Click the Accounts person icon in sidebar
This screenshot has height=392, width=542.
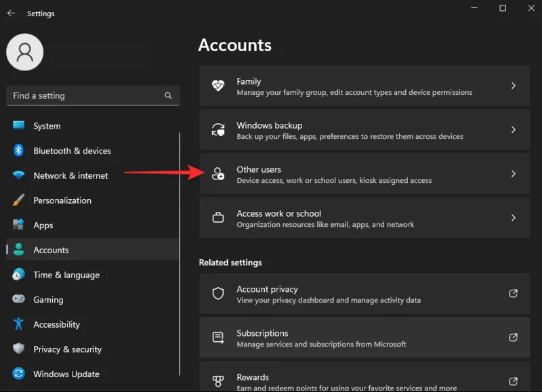[19, 249]
